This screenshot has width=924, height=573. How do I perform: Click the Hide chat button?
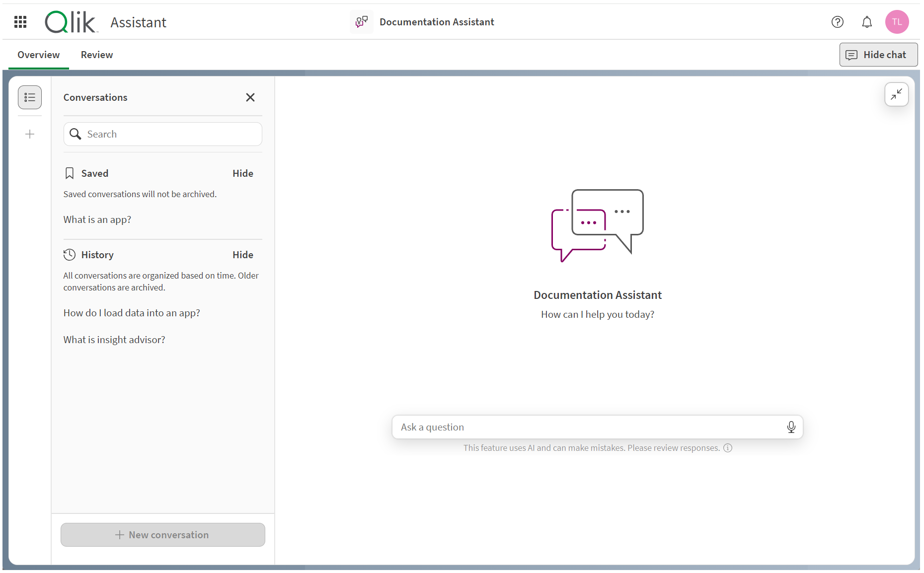coord(878,55)
